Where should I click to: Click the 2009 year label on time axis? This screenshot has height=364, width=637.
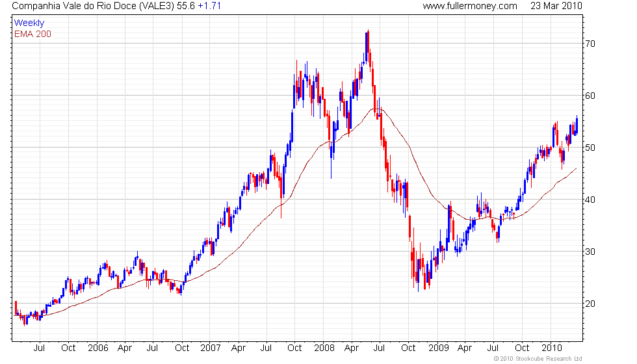(438, 348)
